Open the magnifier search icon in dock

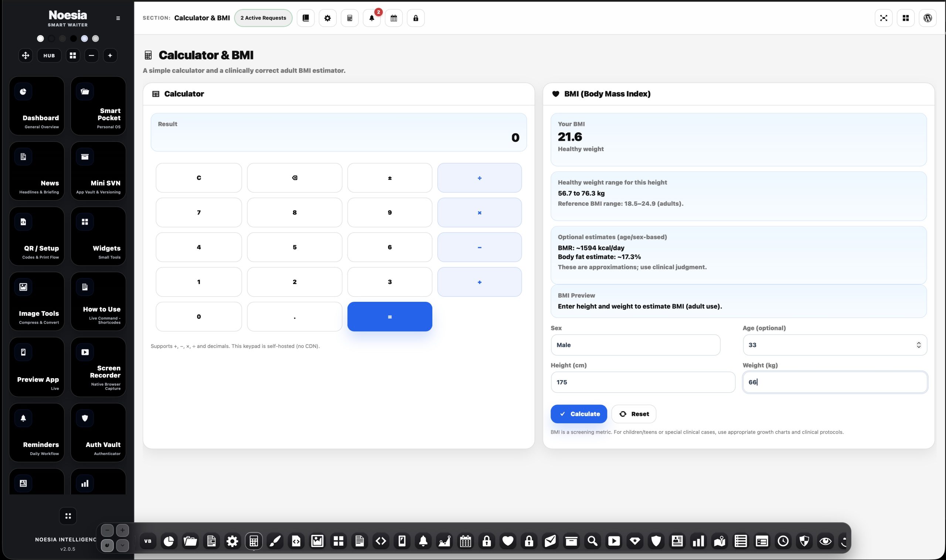592,541
